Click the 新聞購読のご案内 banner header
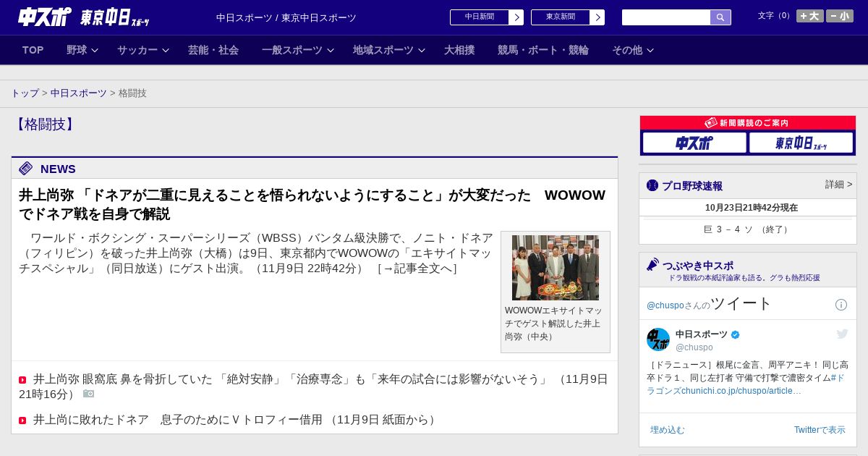 tap(748, 123)
